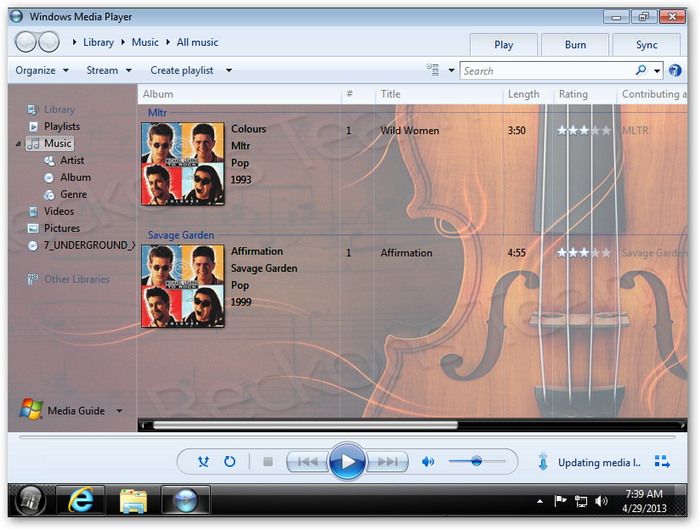
Task: Expand the View options dropdown arrow
Action: (451, 70)
